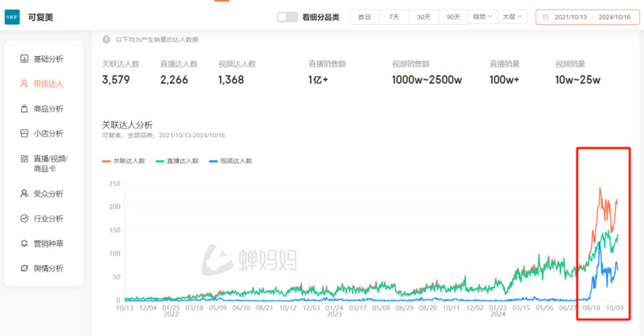The width and height of the screenshot is (644, 336).
Task: Expand the 自然 dropdown
Action: click(481, 17)
